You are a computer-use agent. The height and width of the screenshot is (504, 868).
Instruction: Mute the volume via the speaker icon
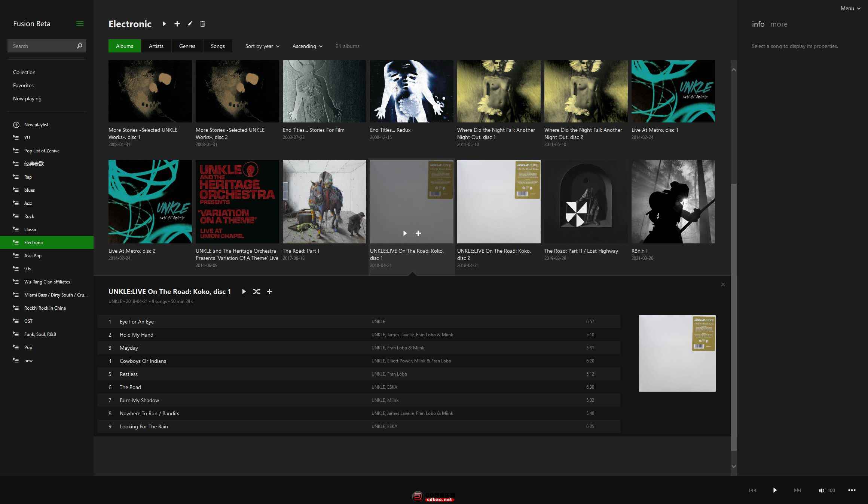[821, 491]
